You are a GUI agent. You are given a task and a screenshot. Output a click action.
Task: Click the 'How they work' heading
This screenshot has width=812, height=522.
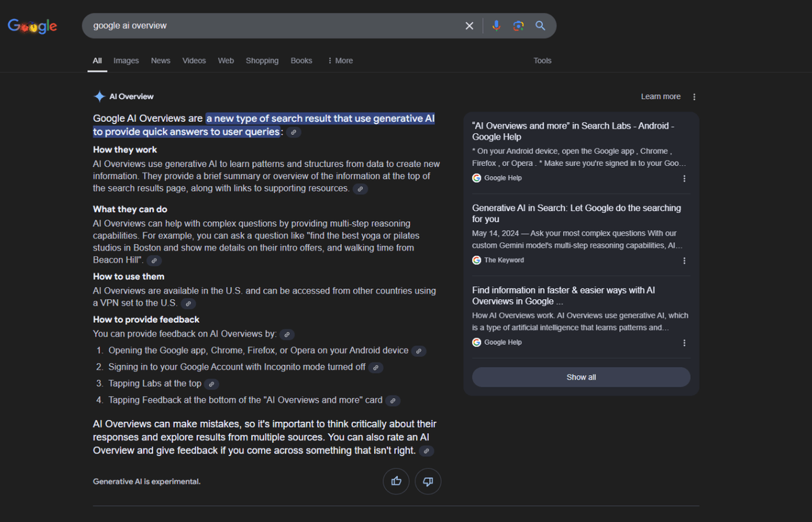(x=125, y=150)
